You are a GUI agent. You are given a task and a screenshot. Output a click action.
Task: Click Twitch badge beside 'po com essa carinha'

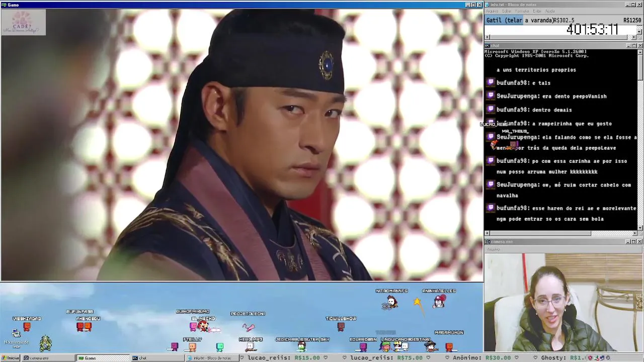[491, 160]
